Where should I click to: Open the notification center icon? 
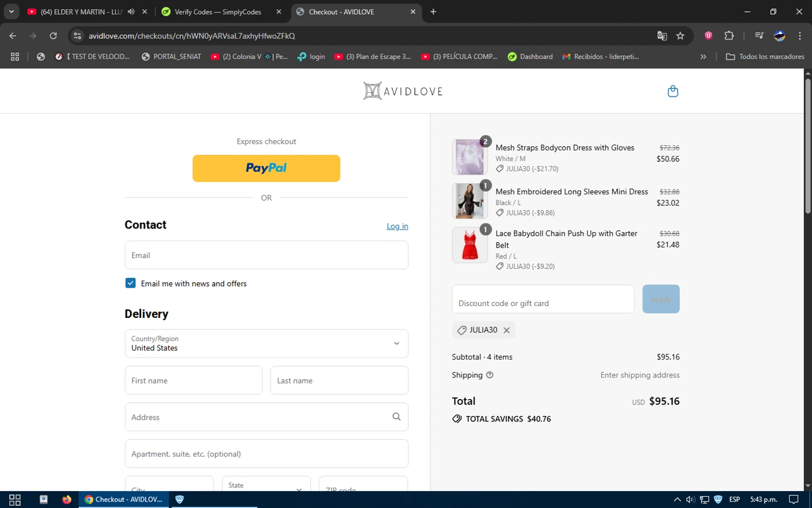click(794, 499)
